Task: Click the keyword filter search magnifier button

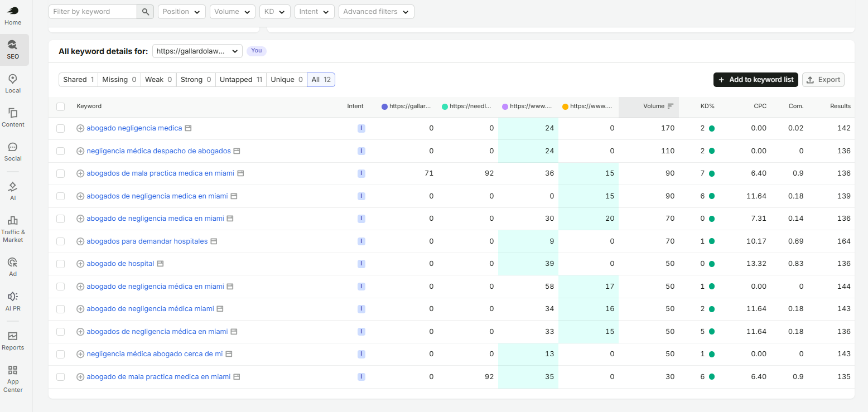Action: (145, 12)
